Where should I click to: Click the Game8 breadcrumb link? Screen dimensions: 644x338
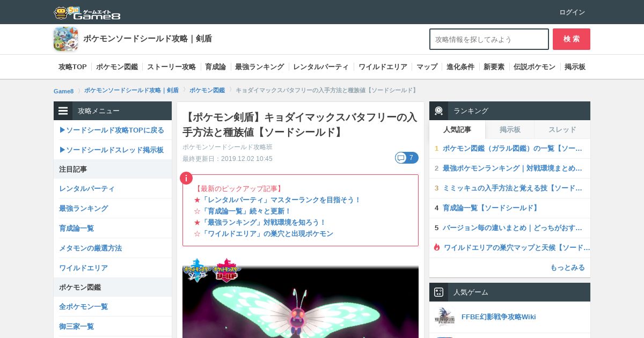[63, 91]
